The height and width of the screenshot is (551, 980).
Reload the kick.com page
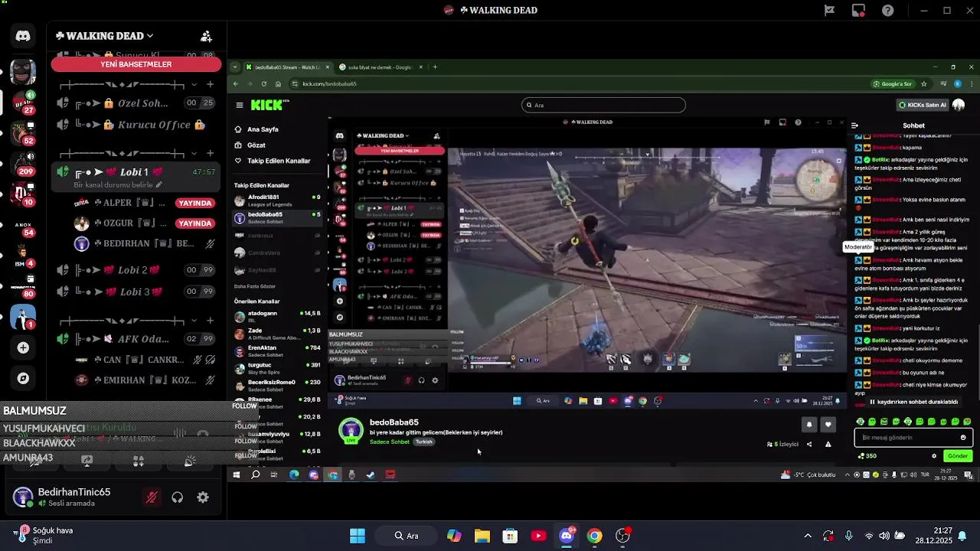(264, 83)
